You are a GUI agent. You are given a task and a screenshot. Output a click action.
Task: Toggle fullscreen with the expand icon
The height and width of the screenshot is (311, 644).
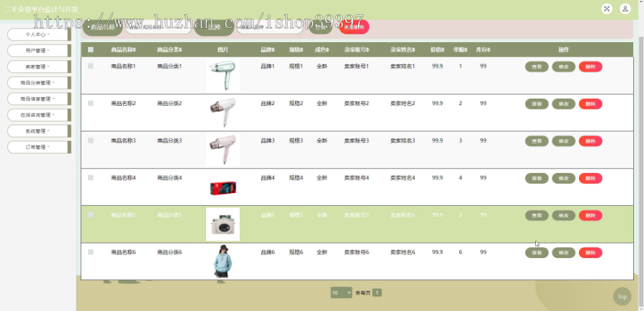(607, 9)
